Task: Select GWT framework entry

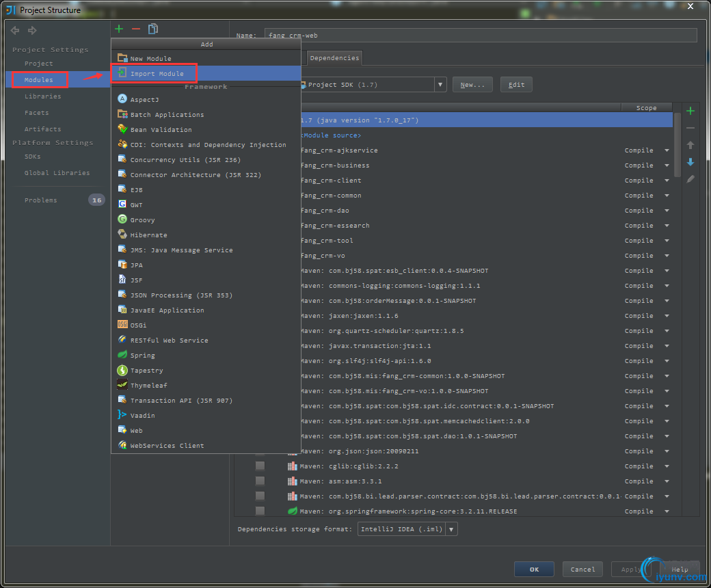Action: (x=206, y=205)
